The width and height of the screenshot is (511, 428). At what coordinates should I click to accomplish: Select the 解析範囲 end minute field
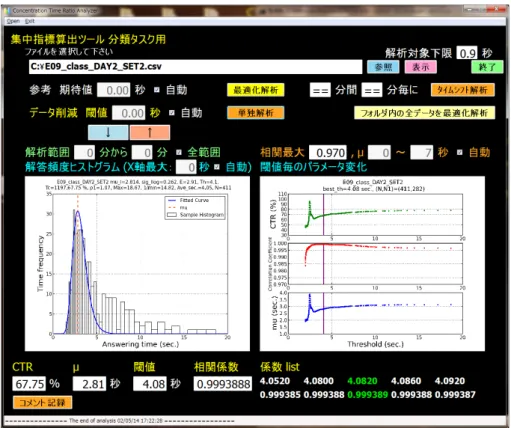[x=142, y=153]
